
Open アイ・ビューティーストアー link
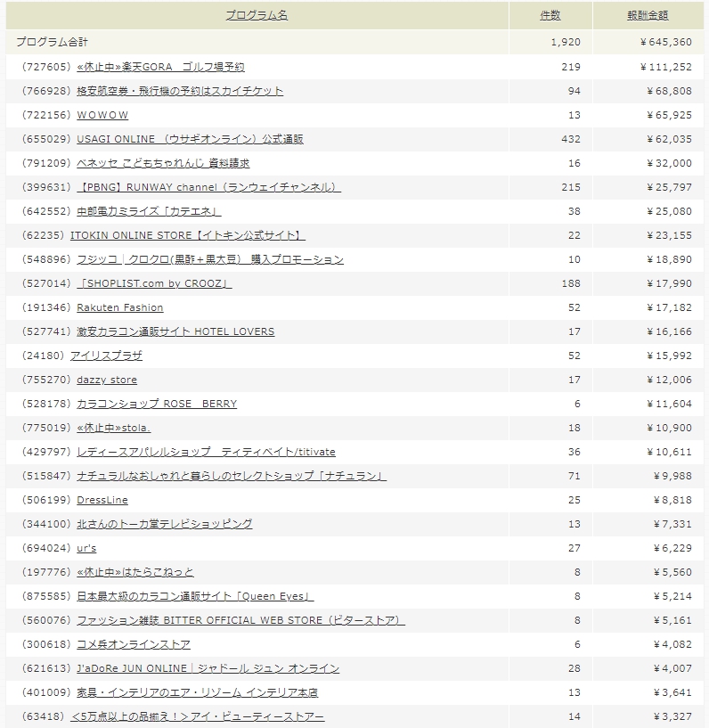[197, 717]
